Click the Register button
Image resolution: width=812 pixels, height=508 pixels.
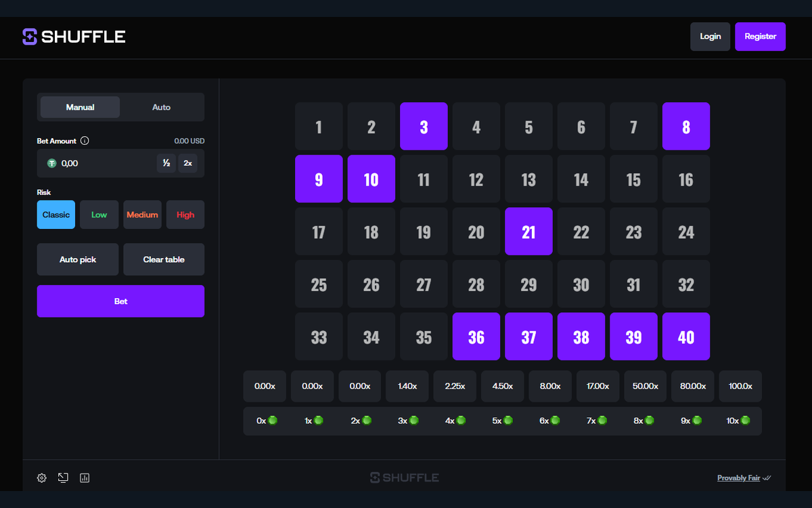(761, 37)
